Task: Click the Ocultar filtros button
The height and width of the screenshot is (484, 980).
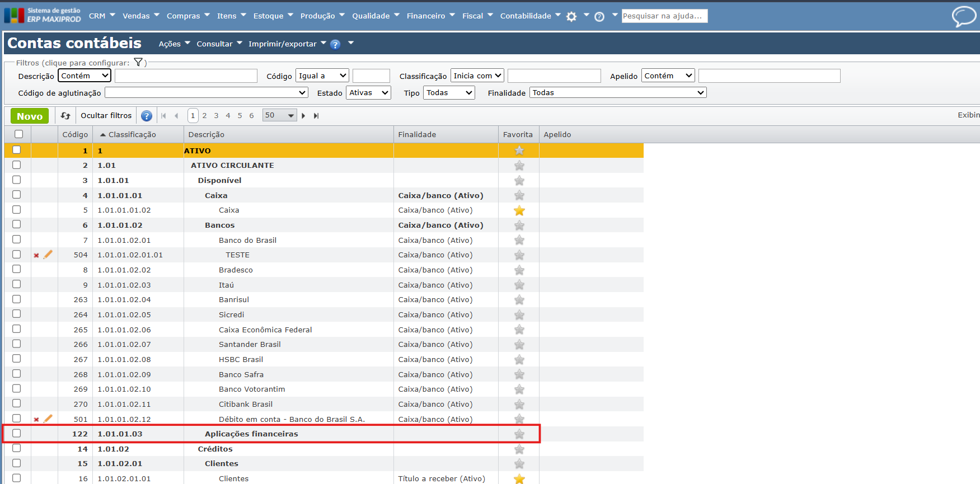Action: point(106,116)
